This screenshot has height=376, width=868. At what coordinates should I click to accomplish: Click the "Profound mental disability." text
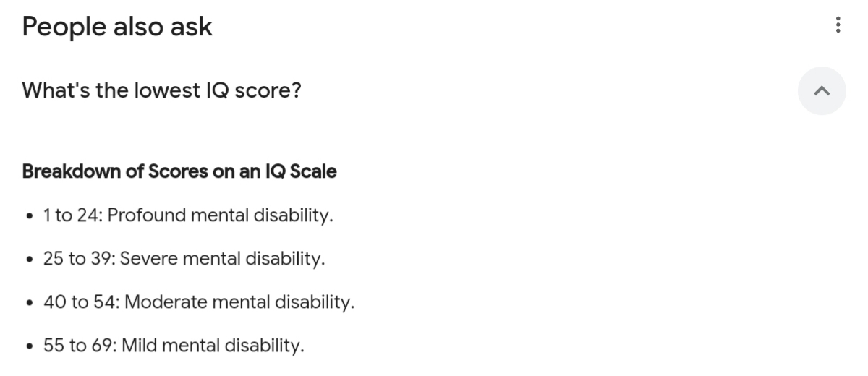click(220, 215)
